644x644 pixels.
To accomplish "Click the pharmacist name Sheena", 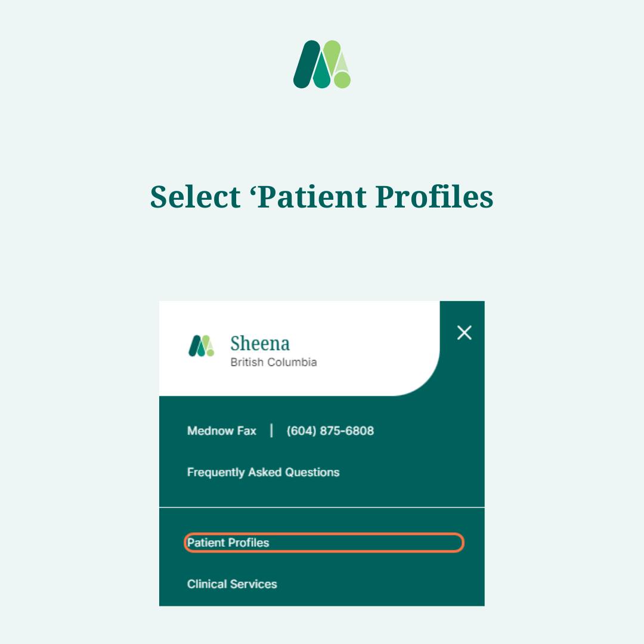I will click(x=260, y=343).
